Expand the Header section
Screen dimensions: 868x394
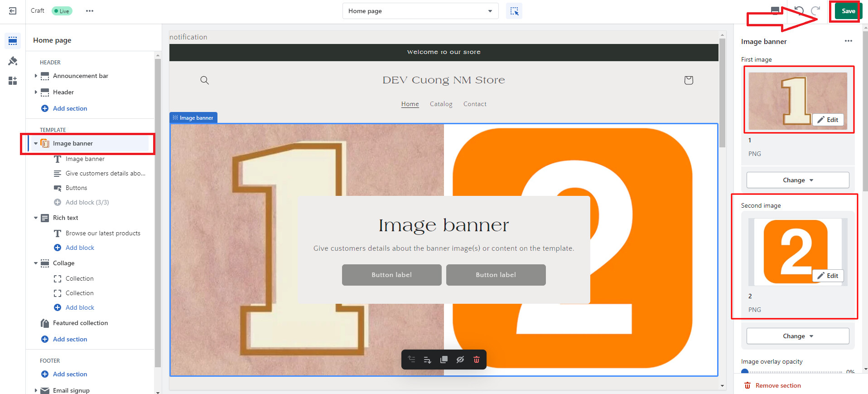36,92
